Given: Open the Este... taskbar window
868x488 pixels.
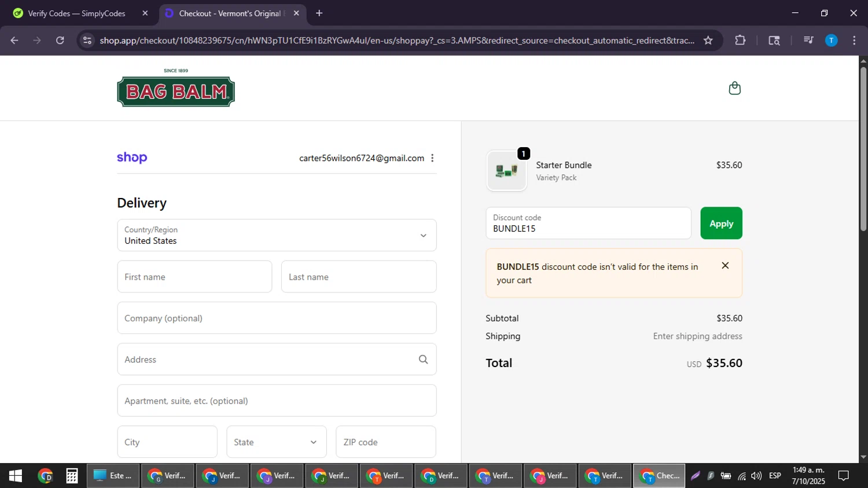Looking at the screenshot, I should pos(113,476).
